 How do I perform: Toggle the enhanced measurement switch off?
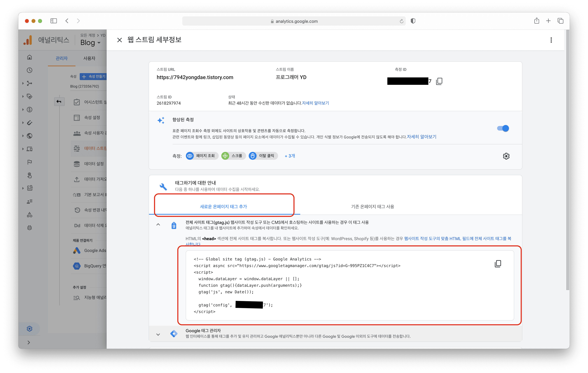coord(503,128)
